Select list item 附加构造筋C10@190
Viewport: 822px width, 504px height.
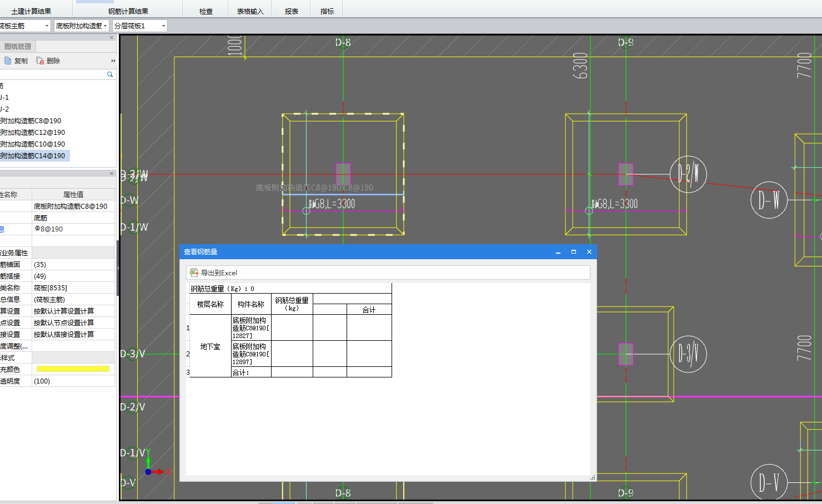[x=33, y=144]
